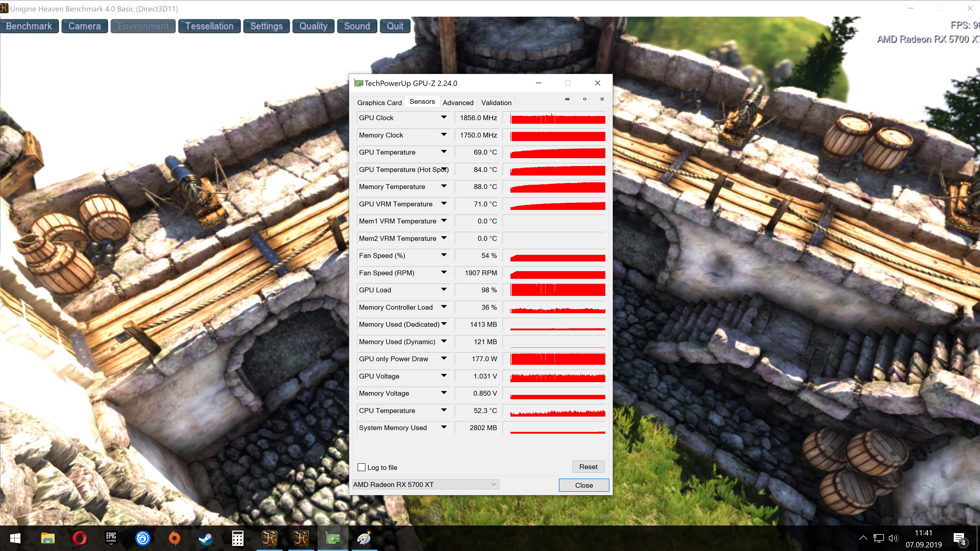Image resolution: width=980 pixels, height=551 pixels.
Task: Open the GPU Clock sensor dropdown
Action: [444, 118]
